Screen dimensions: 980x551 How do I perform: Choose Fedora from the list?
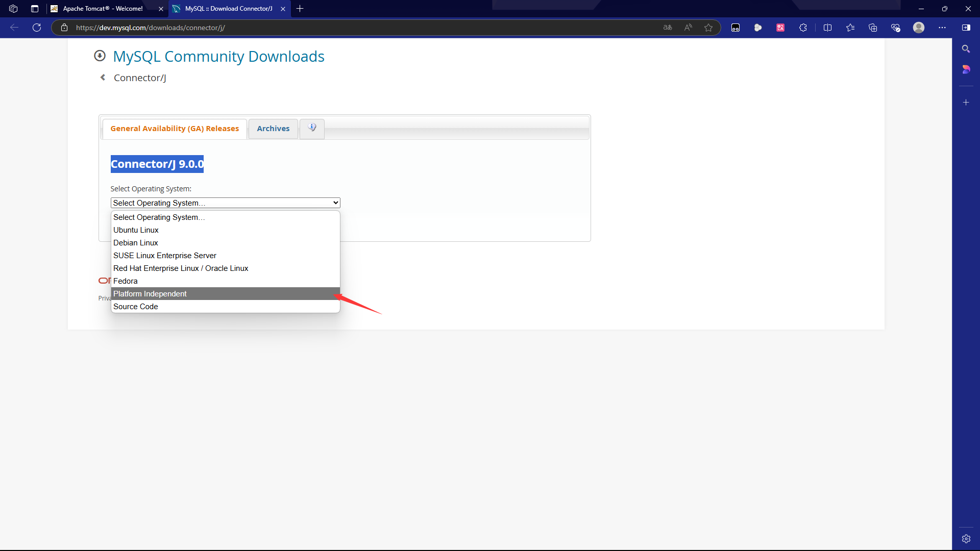point(225,281)
